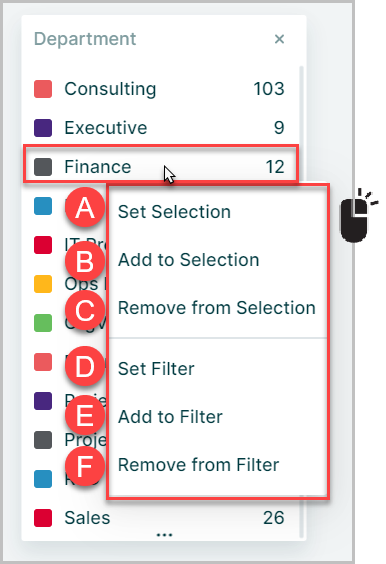
Task: Click the circled letter D marker
Action: tap(85, 366)
